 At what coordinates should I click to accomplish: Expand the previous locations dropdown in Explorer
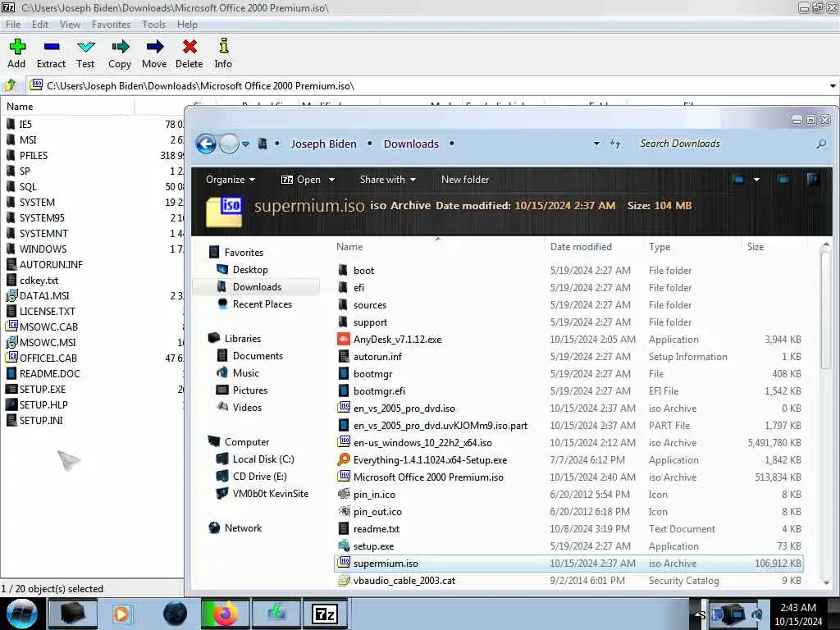[x=596, y=144]
